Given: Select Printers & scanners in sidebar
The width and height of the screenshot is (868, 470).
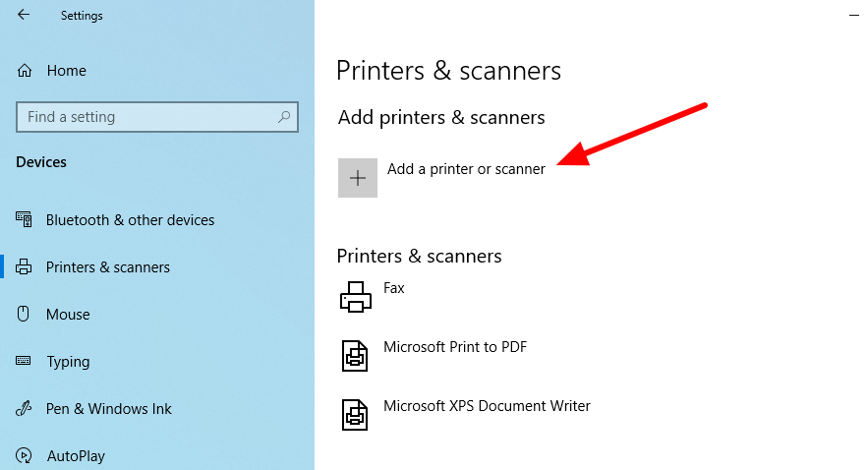Looking at the screenshot, I should 108,266.
